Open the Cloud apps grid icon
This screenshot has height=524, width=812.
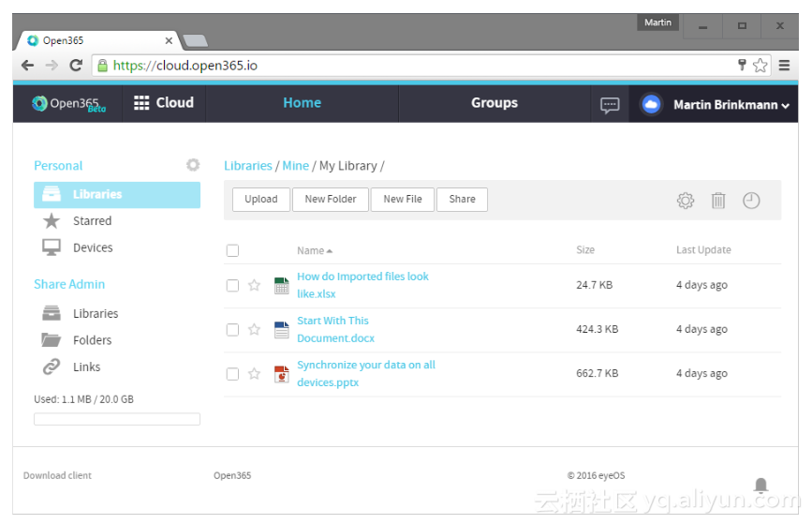[141, 103]
